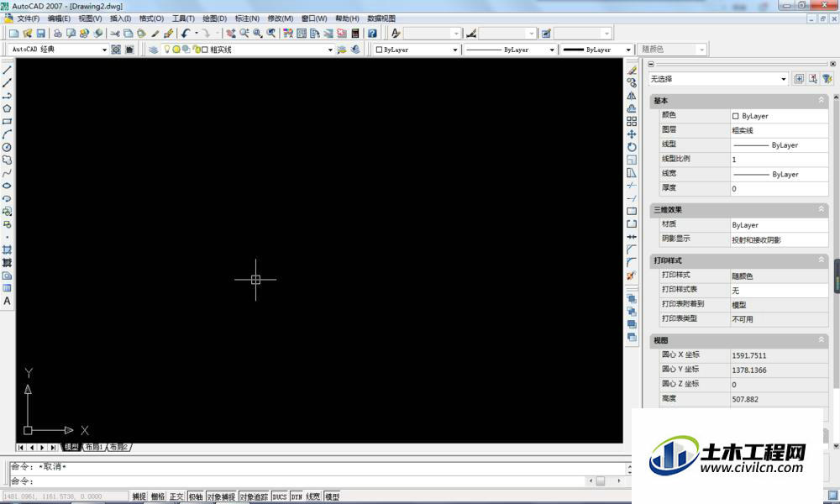Switch to the 布局2 layout tab
This screenshot has height=504, width=840.
coord(119,447)
